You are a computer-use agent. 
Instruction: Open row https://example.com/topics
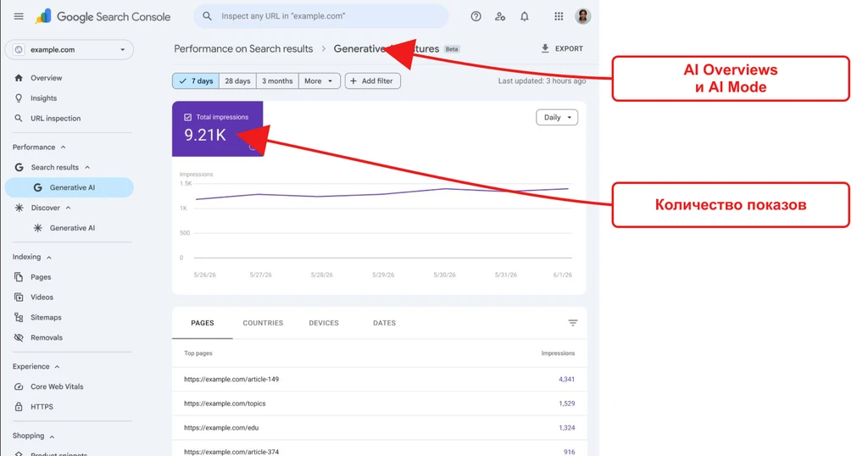[379, 403]
